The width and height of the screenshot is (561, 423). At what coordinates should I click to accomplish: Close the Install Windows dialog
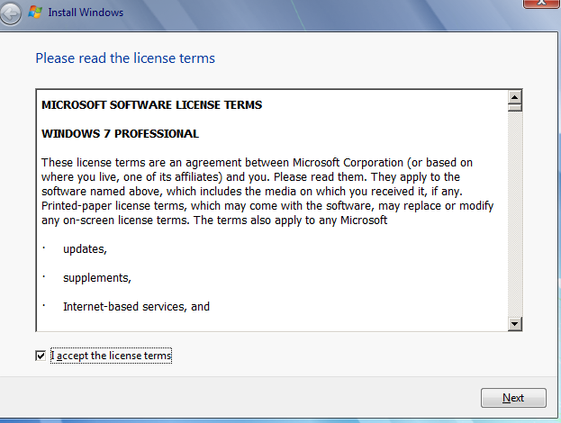click(541, 3)
